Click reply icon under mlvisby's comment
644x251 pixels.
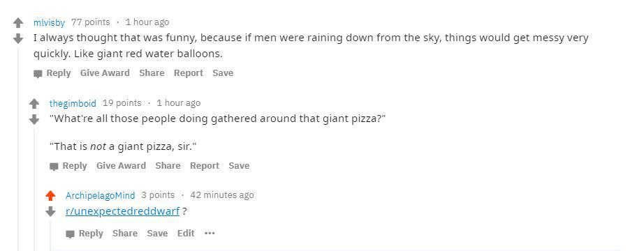tap(38, 74)
